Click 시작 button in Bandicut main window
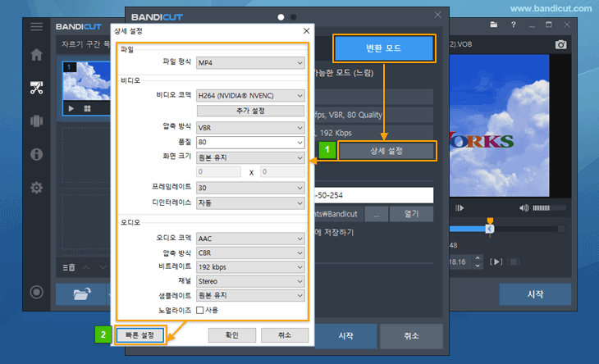This screenshot has width=599, height=364. click(535, 294)
